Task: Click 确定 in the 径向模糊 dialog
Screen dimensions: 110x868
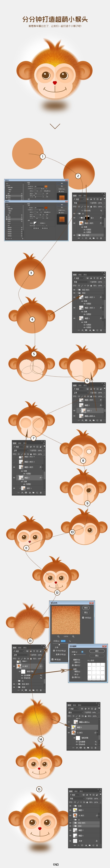Action: [97, 651]
